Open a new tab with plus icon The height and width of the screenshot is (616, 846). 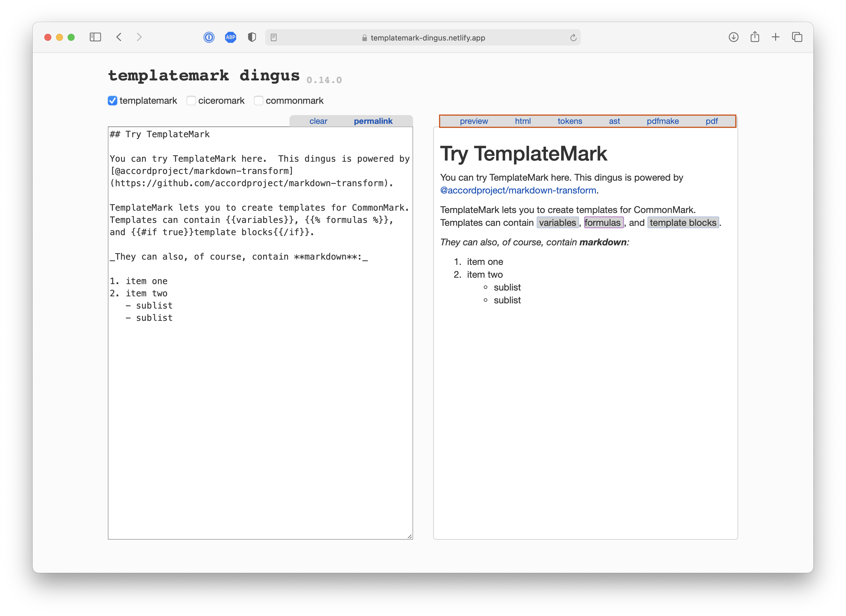coord(775,37)
